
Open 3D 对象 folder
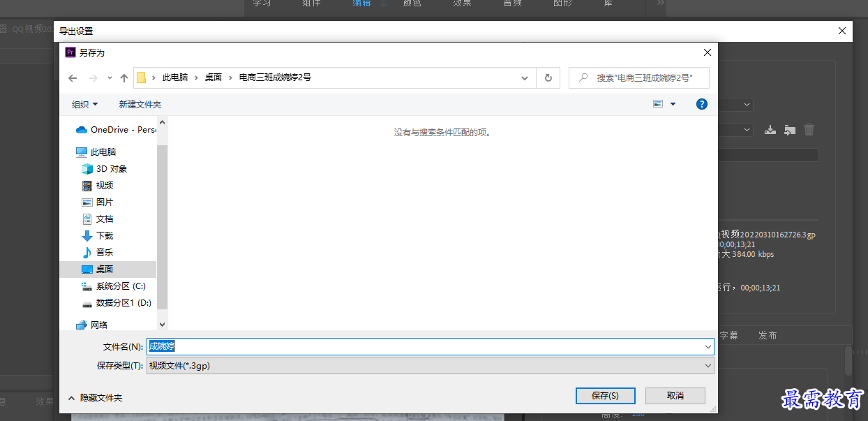pyautogui.click(x=105, y=168)
